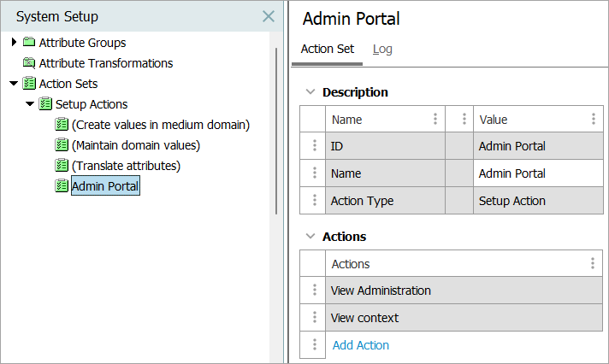The width and height of the screenshot is (609, 364).
Task: Collapse the Actions section
Action: (x=309, y=237)
